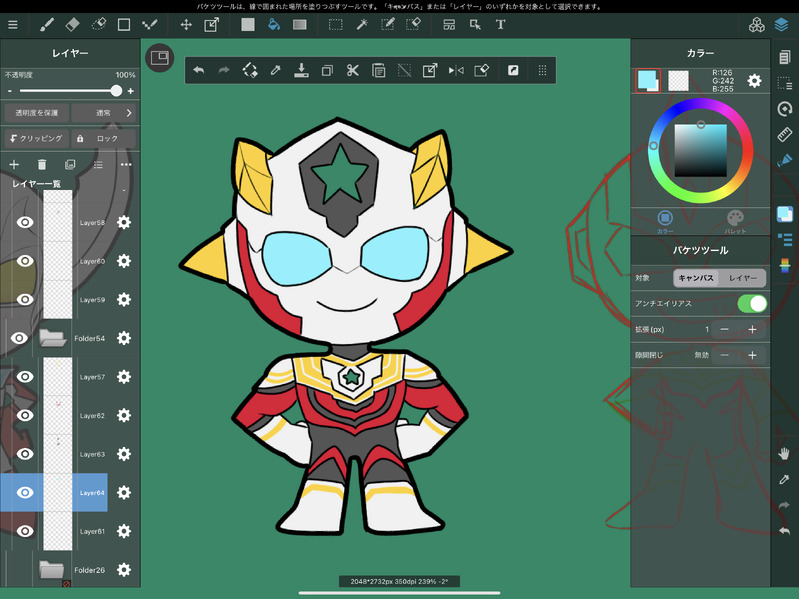Image resolution: width=799 pixels, height=599 pixels.
Task: Delete layer with trash icon
Action: pos(42,164)
